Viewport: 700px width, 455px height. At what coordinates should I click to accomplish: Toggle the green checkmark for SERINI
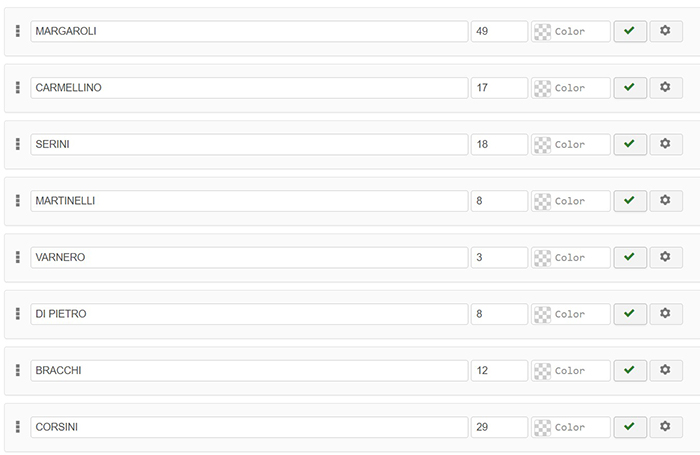[629, 144]
